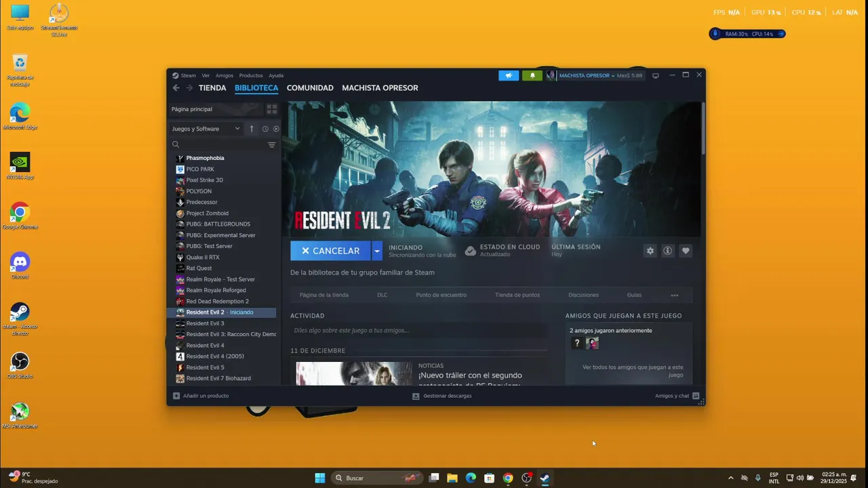The height and width of the screenshot is (488, 868).
Task: Open the DLC link
Action: [382, 295]
